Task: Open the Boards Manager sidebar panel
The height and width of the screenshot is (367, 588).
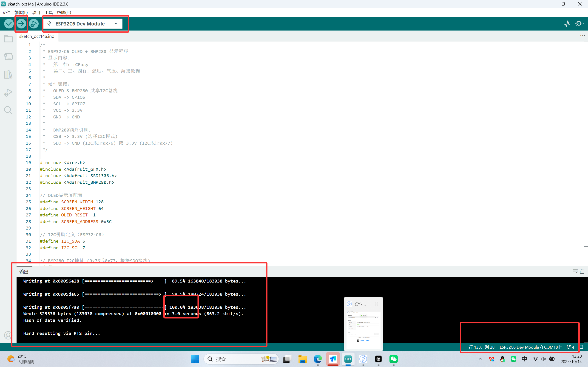Action: tap(8, 56)
